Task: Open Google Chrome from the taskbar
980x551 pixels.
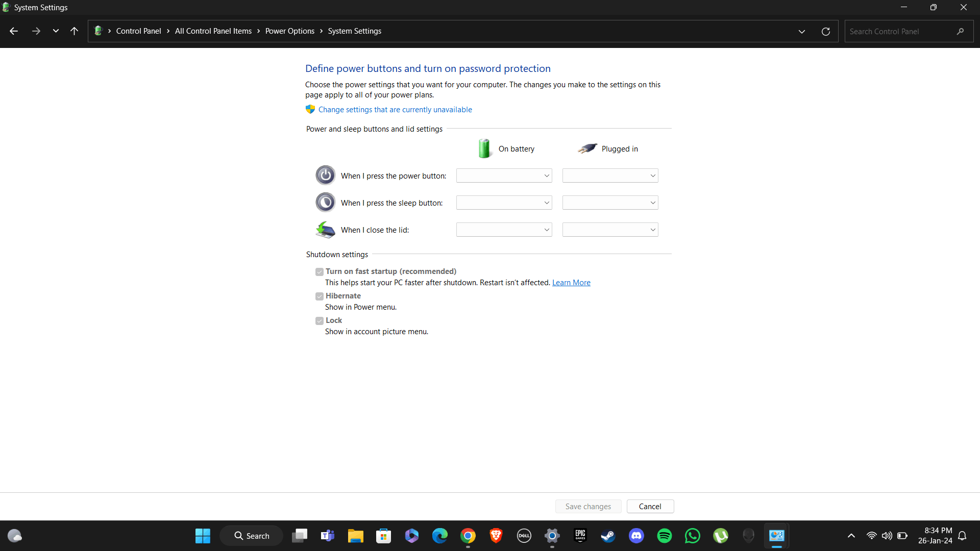Action: 468,536
